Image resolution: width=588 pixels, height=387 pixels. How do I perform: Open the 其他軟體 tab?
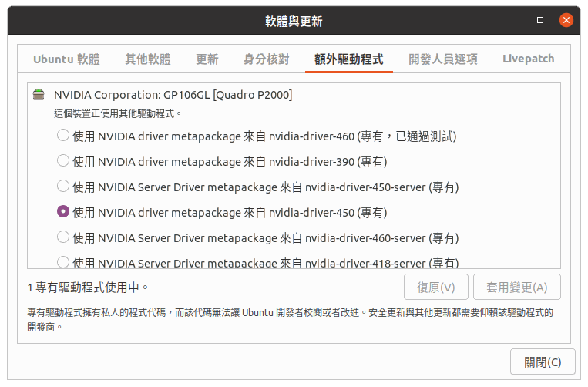148,59
